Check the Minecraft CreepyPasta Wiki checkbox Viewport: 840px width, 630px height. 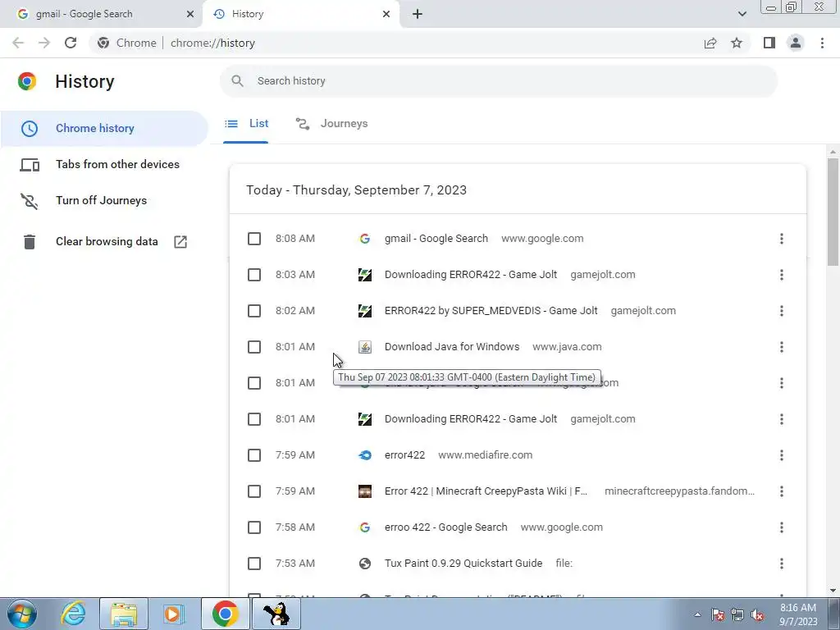(254, 491)
